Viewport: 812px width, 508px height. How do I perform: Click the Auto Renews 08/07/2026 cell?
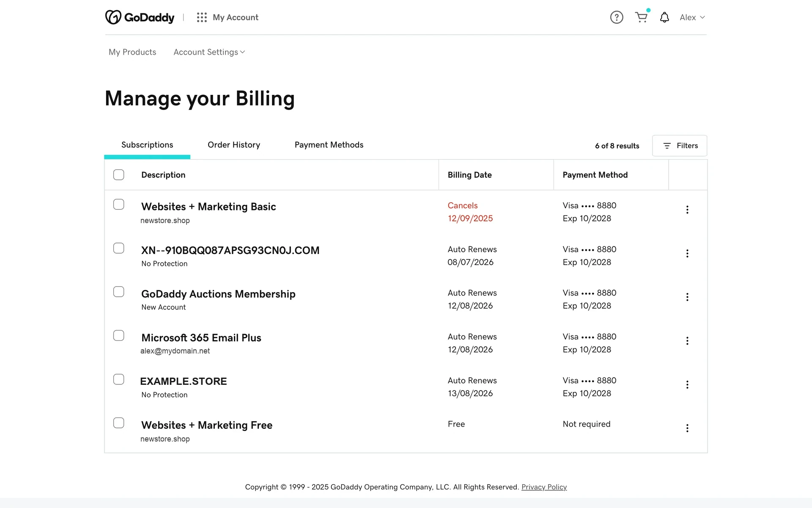(x=472, y=256)
